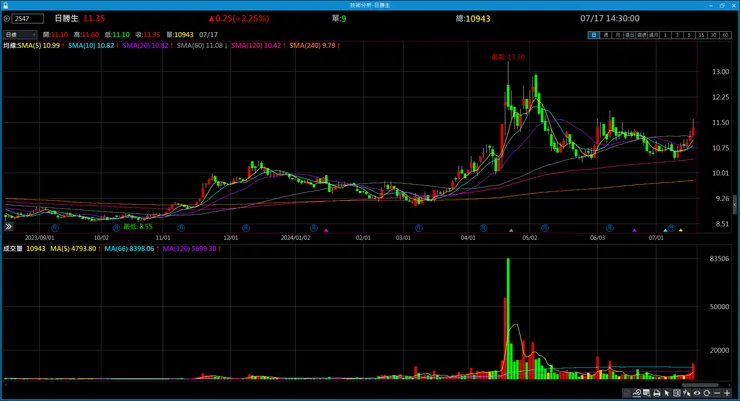Click the red high-price label 13.30 on the chart
This screenshot has width=740, height=401.
pos(508,57)
